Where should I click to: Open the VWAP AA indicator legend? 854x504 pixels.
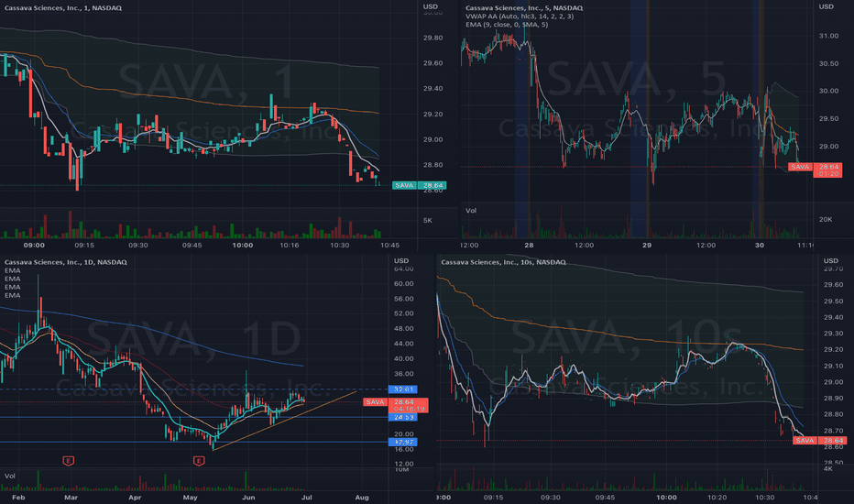coord(520,16)
